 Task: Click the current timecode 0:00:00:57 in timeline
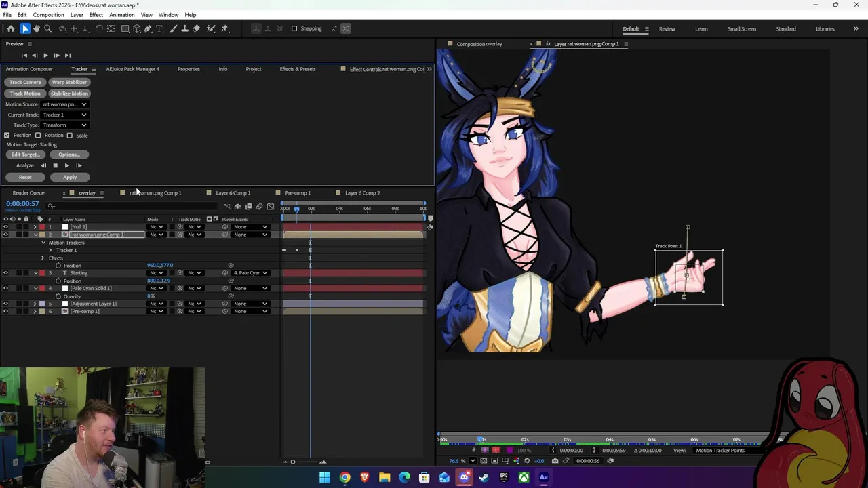22,204
